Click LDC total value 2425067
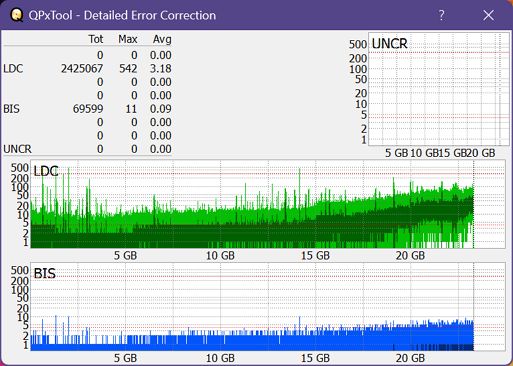 tap(82, 69)
